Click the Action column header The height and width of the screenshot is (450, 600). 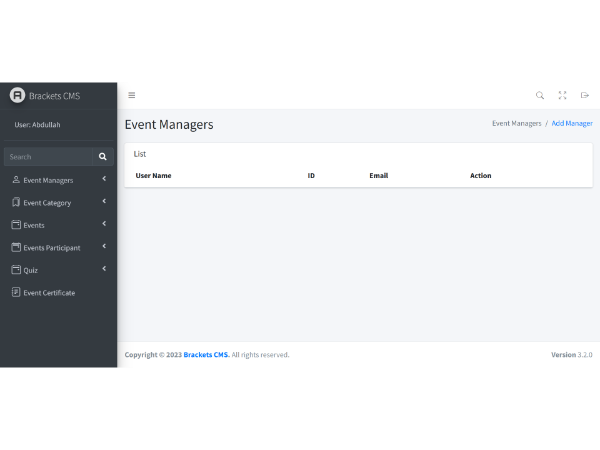click(x=481, y=176)
